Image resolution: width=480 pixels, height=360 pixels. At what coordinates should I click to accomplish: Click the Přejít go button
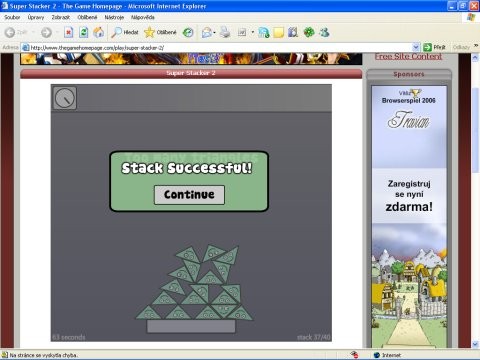click(x=434, y=47)
